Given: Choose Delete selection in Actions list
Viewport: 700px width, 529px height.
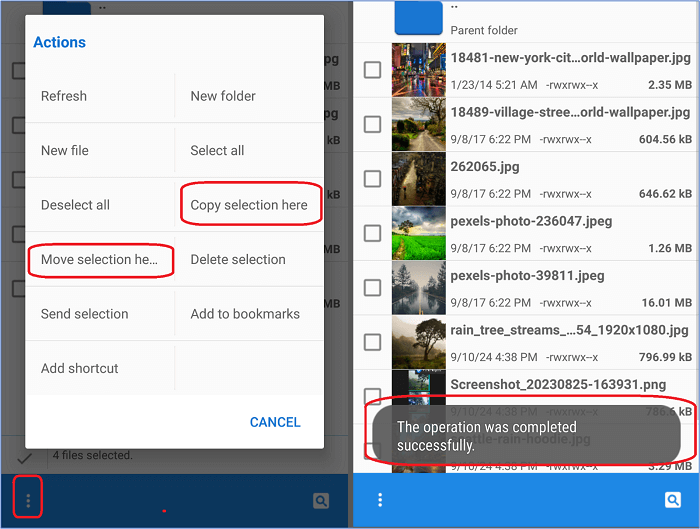Looking at the screenshot, I should click(238, 260).
